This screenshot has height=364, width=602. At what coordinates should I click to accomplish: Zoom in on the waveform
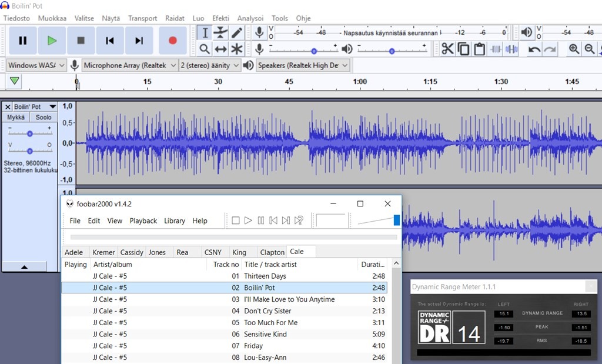(x=574, y=49)
